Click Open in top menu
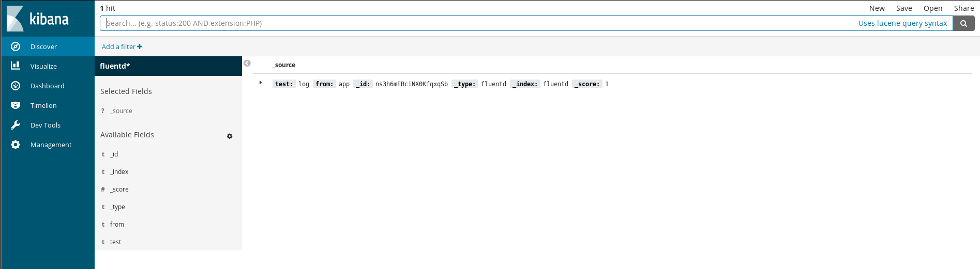Viewport: 980px width, 269px height. [x=933, y=8]
